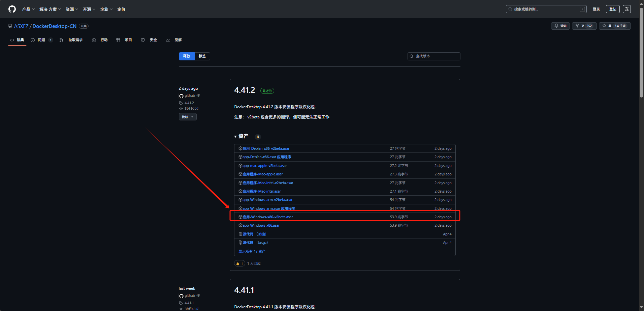Click the 安全 tab shield icon
Screen dimensions: 644x311
143,40
